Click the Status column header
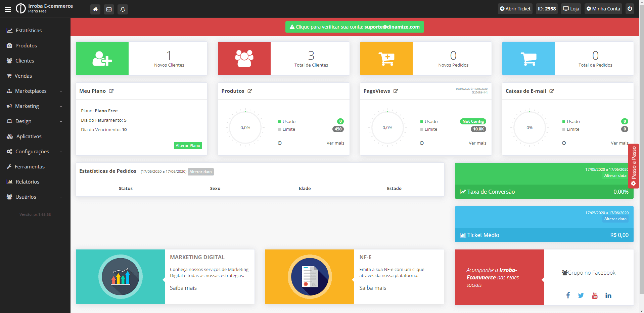The height and width of the screenshot is (313, 644). coord(126,189)
